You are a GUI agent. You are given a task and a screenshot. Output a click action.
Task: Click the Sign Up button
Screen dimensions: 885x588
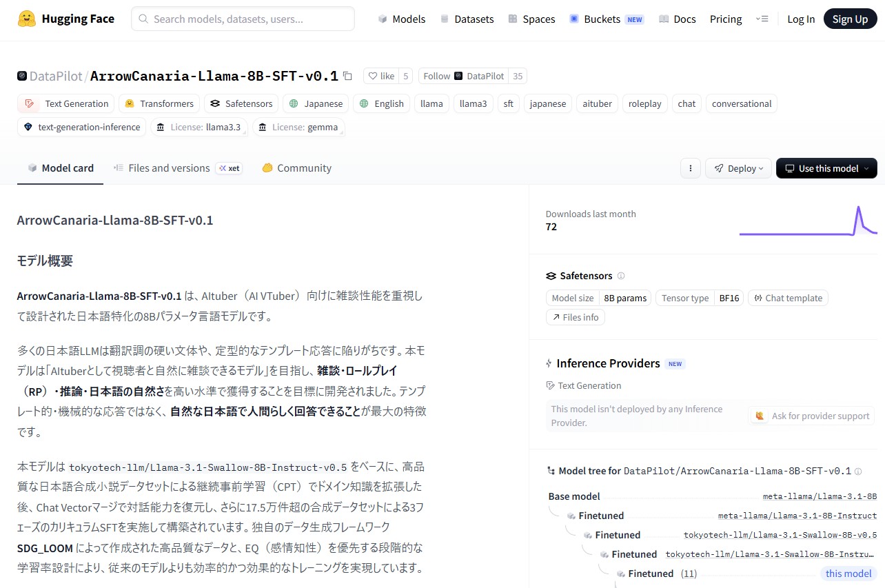pos(849,19)
